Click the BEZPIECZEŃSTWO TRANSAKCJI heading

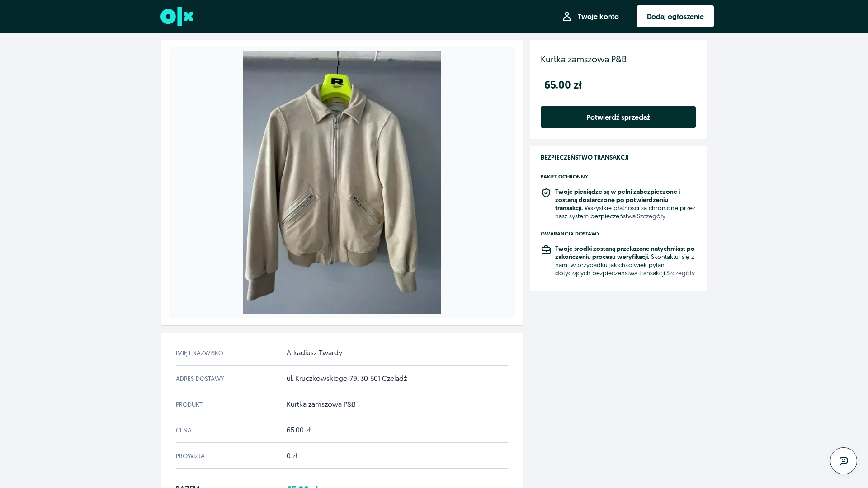pyautogui.click(x=585, y=157)
